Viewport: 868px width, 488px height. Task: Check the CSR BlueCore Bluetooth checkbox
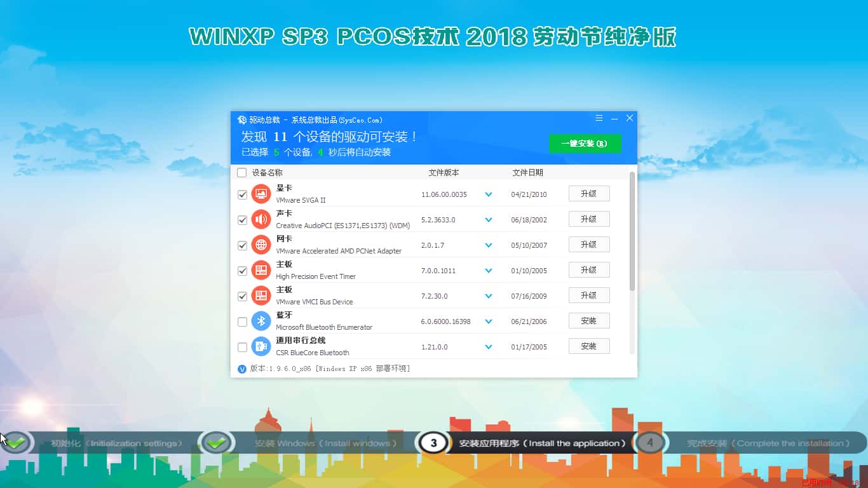[242, 347]
